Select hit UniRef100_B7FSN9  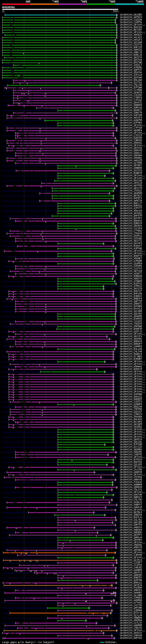(x=131, y=88)
